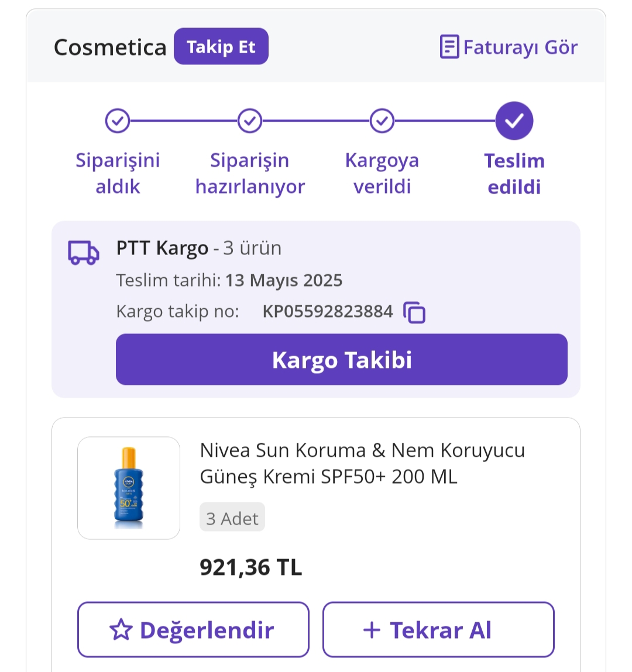Image resolution: width=632 pixels, height=672 pixels.
Task: Click the invoice document icon
Action: click(449, 47)
